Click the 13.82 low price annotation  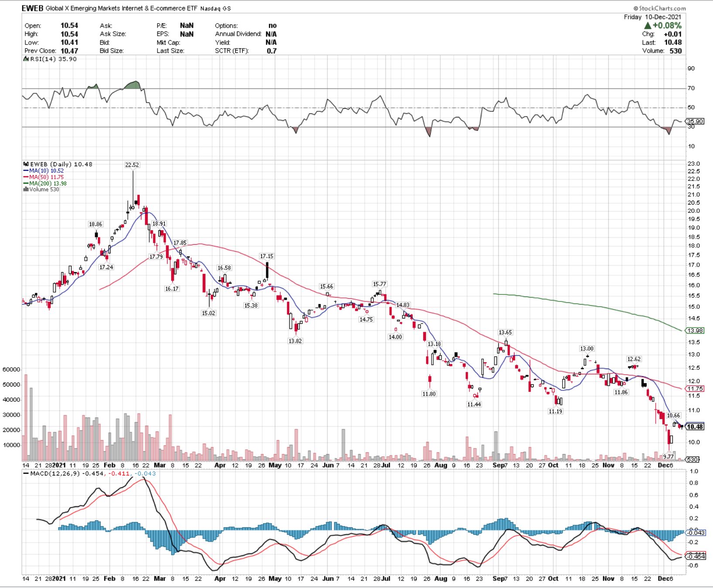tap(295, 341)
